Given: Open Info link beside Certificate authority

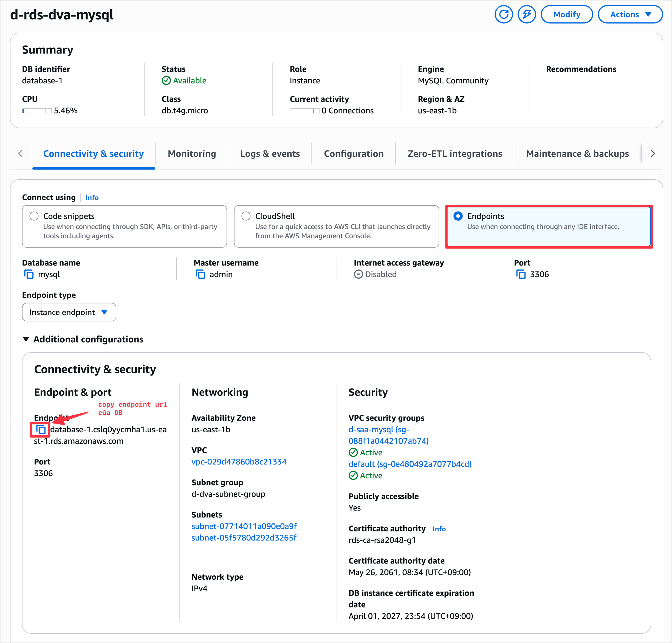Looking at the screenshot, I should [439, 529].
